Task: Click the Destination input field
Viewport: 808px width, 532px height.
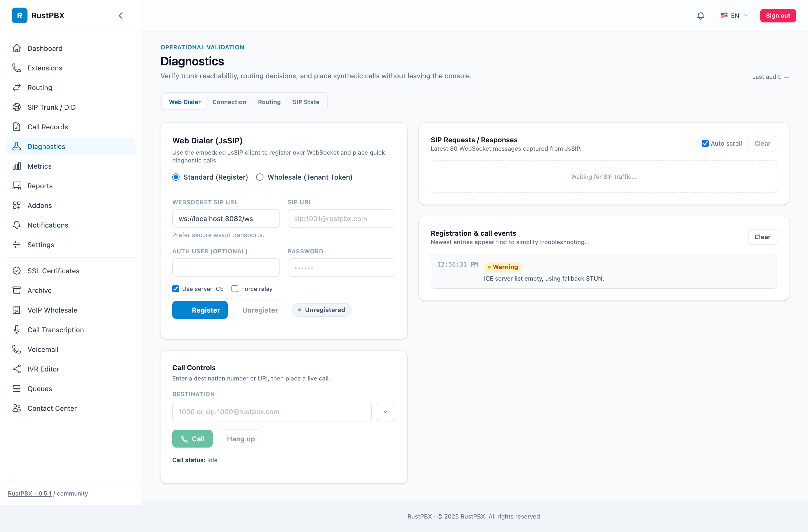Action: [272, 411]
